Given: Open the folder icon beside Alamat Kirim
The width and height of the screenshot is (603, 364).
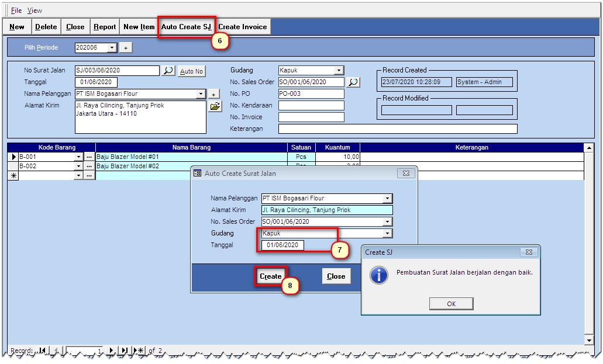Looking at the screenshot, I should (215, 106).
